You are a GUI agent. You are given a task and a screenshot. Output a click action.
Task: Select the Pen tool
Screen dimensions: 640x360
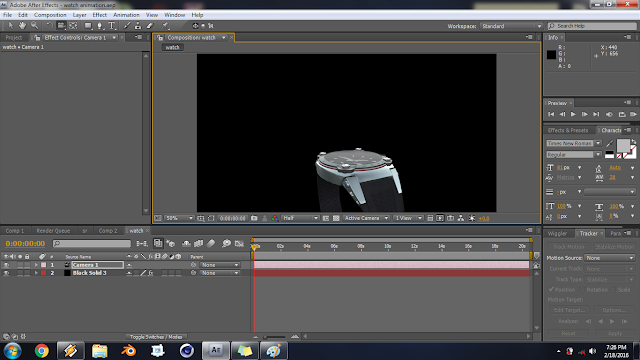[100, 26]
